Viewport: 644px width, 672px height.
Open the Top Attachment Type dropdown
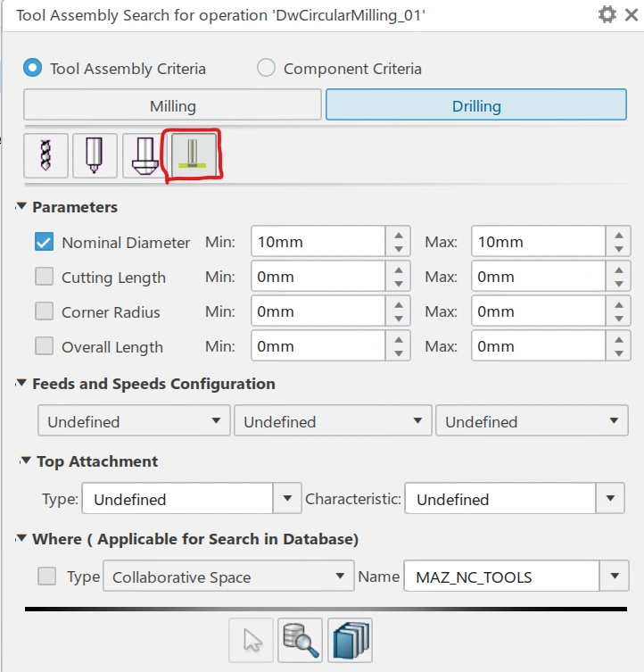tap(286, 499)
